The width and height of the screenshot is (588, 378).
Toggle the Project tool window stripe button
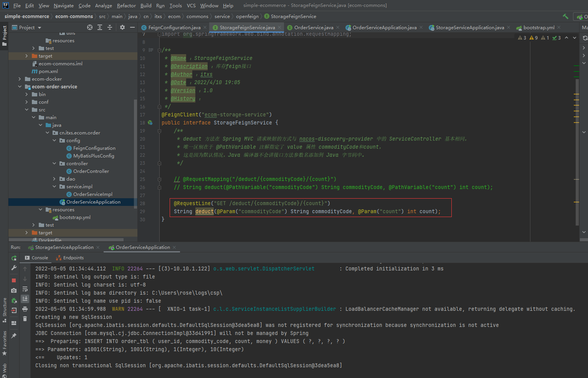click(4, 36)
